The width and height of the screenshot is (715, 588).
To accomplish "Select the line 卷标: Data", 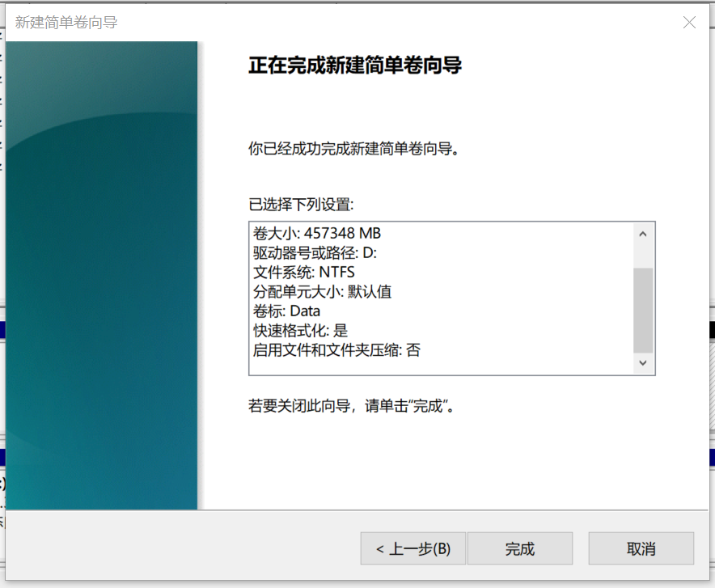I will point(286,311).
